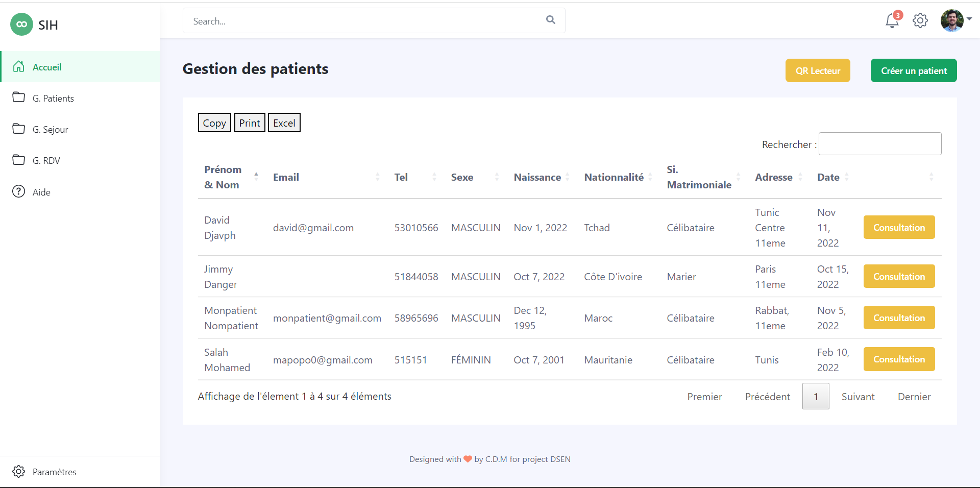Open settings gear in top bar
The image size is (980, 488).
tap(920, 21)
